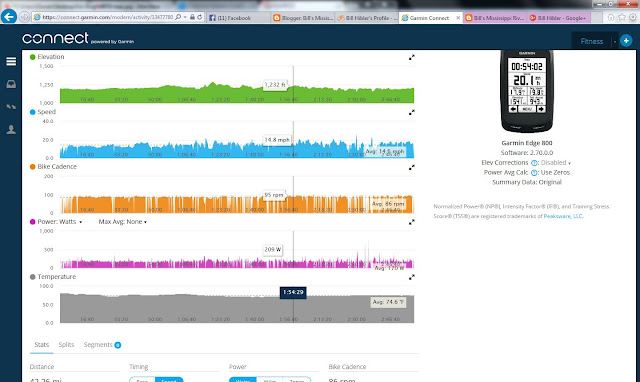
Task: Click the Segments count badge
Action: click(x=118, y=345)
